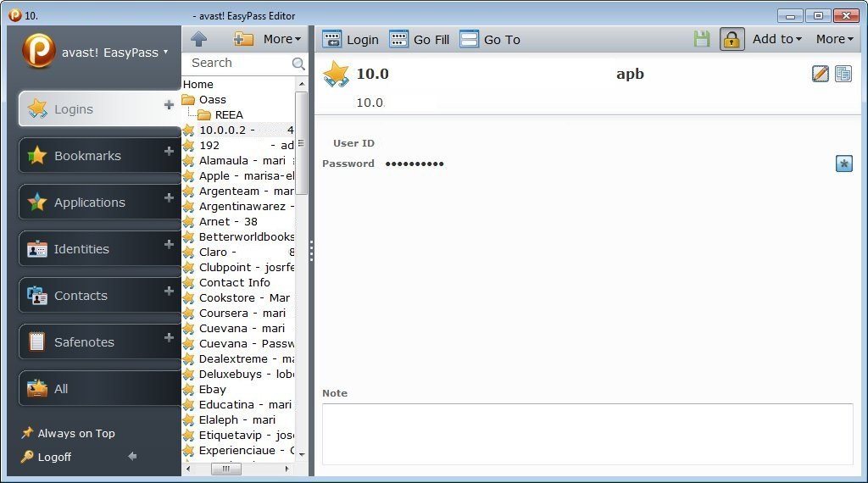868x483 pixels.
Task: Select the Educatina login entry
Action: (x=238, y=404)
